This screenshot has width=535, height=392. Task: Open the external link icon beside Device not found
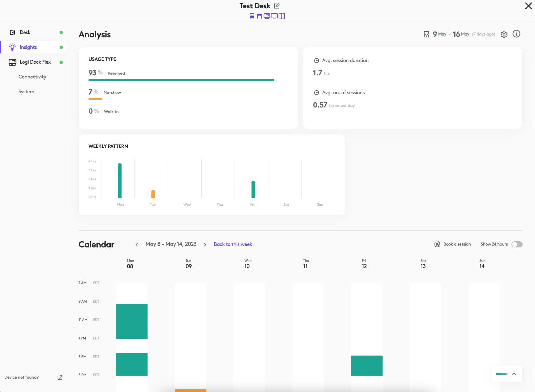tap(60, 378)
